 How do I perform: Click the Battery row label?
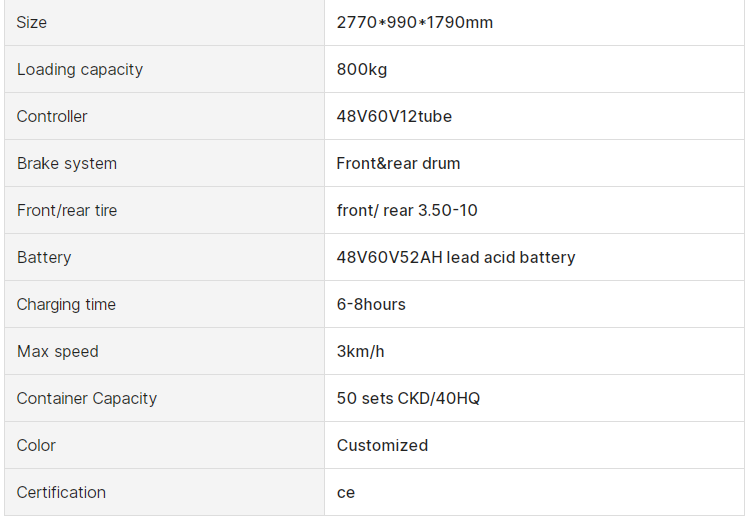pos(44,257)
